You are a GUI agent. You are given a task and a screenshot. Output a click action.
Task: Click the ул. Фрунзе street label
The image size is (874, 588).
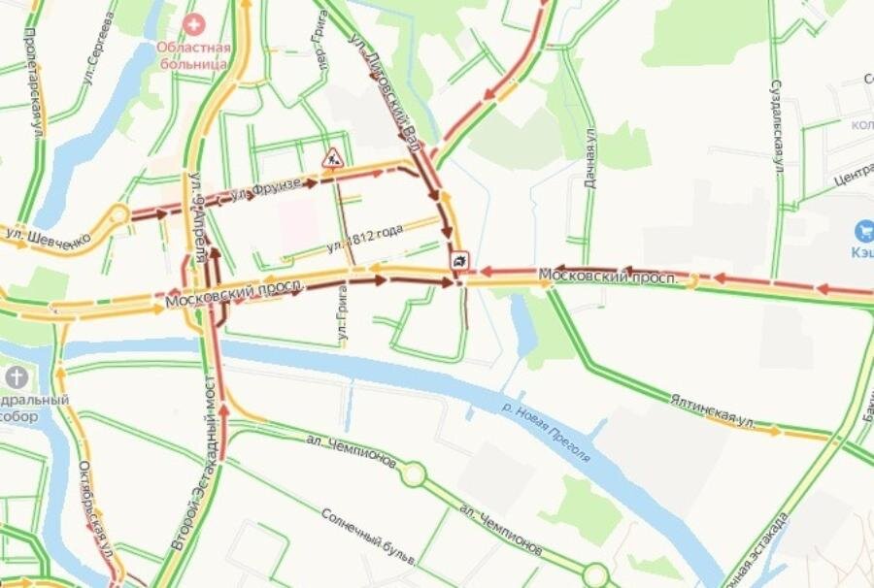tap(266, 189)
